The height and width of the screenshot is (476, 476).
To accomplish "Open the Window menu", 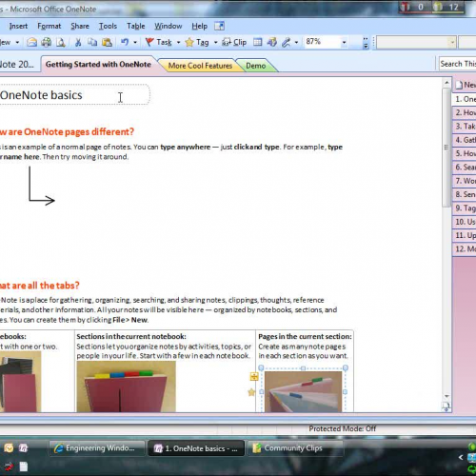I will 169,26.
